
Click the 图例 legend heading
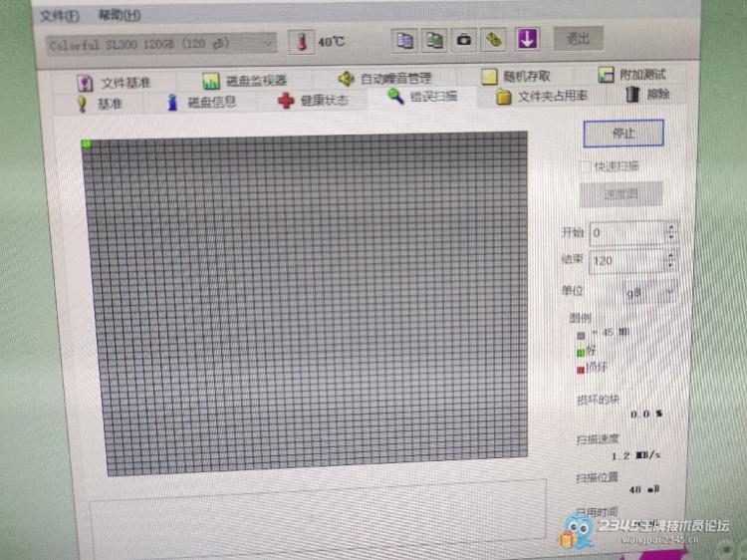pos(580,318)
